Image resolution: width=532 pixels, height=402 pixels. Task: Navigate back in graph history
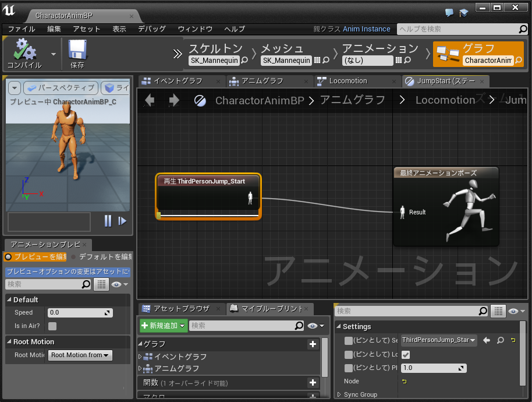pos(150,100)
